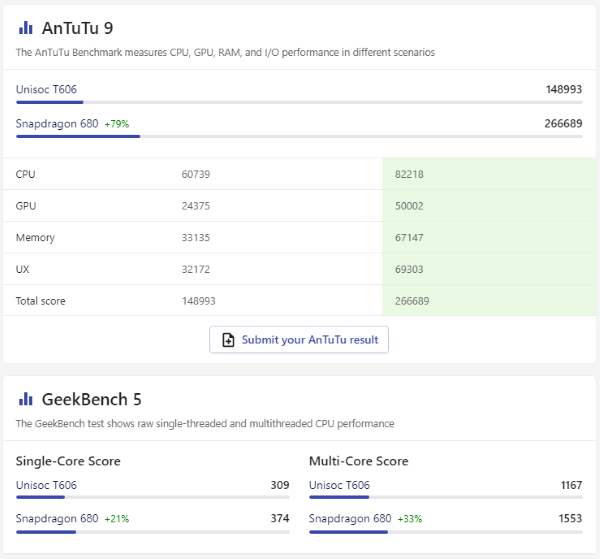Open Snapdragon 680 link in AnTuTu section
Image resolution: width=600 pixels, height=559 pixels.
pyautogui.click(x=57, y=124)
